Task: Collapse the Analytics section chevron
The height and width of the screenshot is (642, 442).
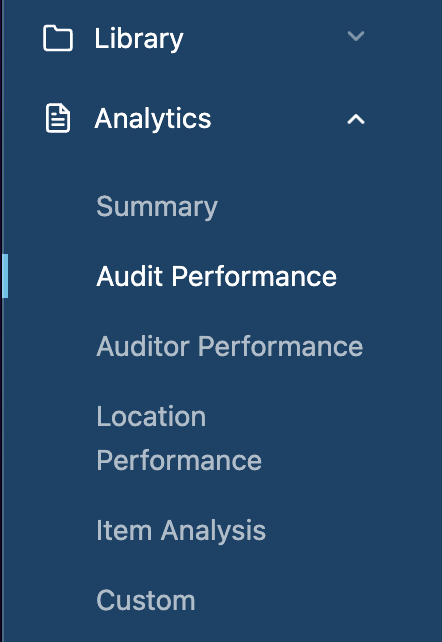Action: (x=356, y=119)
